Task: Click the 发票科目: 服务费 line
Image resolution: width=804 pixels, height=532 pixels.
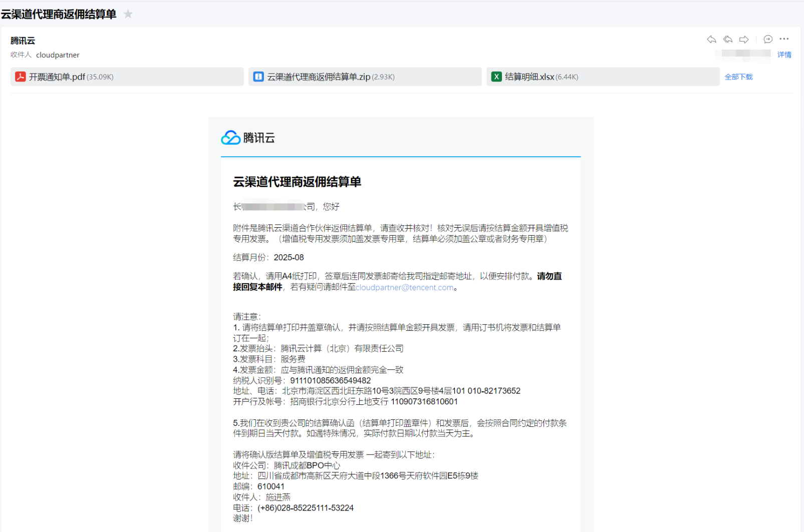Action: 269,359
